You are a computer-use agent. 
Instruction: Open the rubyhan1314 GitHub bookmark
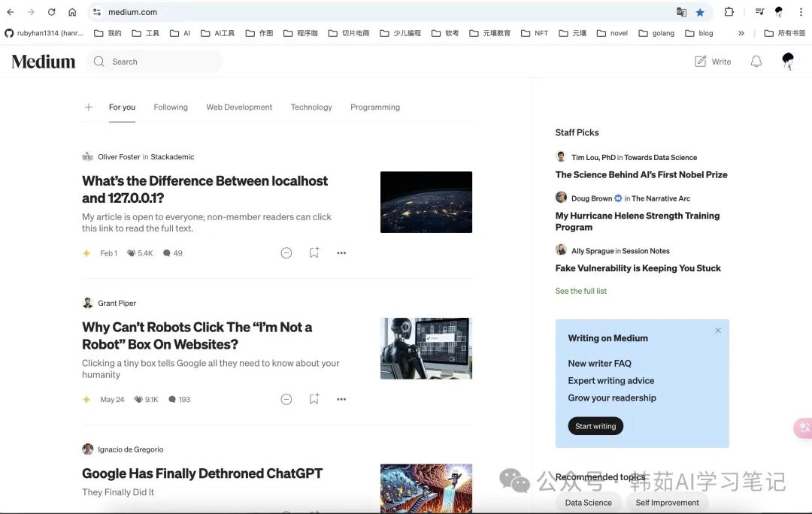pos(44,33)
